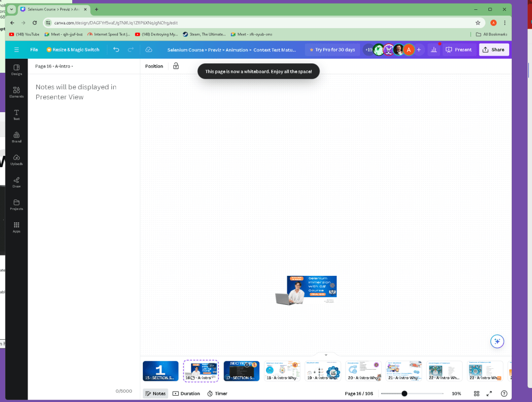Click the design title in header

(x=231, y=50)
